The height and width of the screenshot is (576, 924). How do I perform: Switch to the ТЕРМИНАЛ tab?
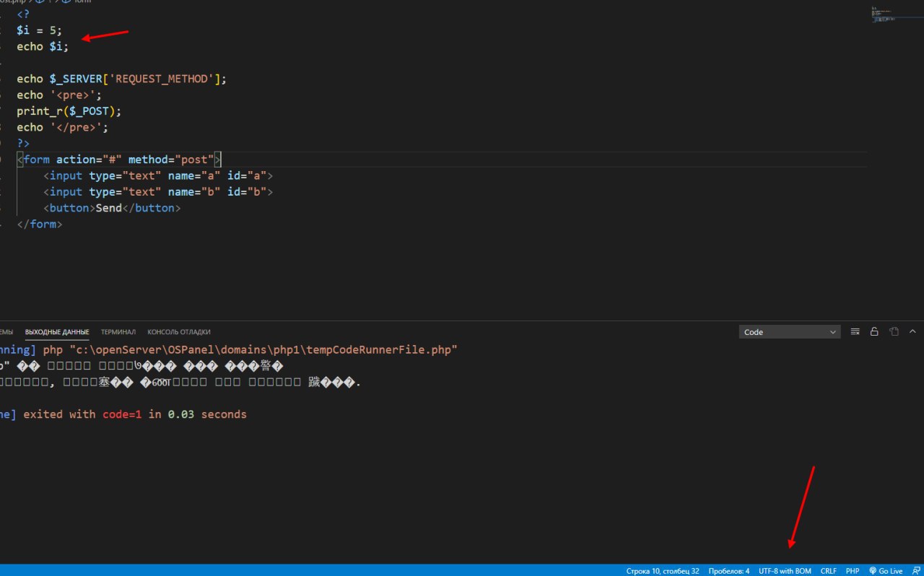[118, 332]
